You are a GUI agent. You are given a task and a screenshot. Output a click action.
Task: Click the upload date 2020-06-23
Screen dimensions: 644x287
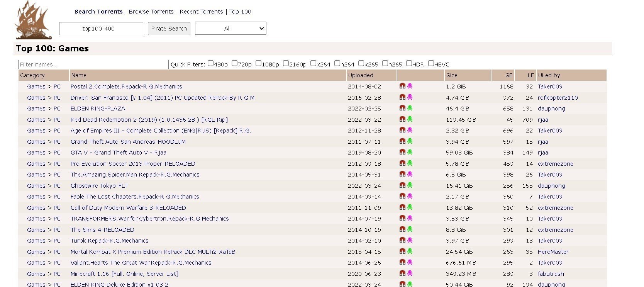pyautogui.click(x=364, y=274)
